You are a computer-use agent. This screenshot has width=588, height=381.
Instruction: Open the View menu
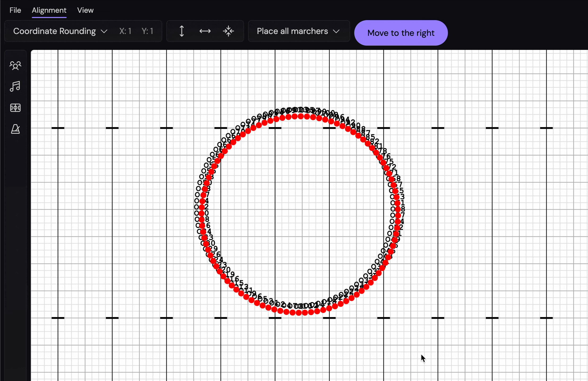point(85,10)
